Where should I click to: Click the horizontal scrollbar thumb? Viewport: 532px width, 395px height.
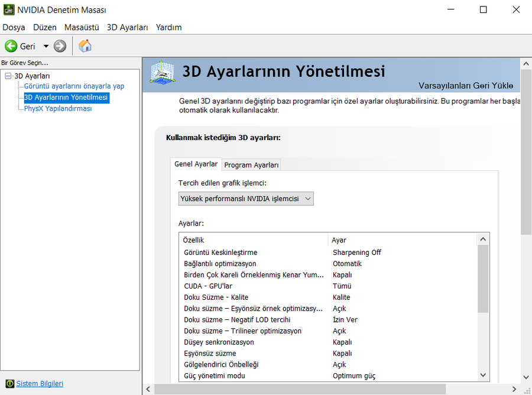tap(300, 389)
